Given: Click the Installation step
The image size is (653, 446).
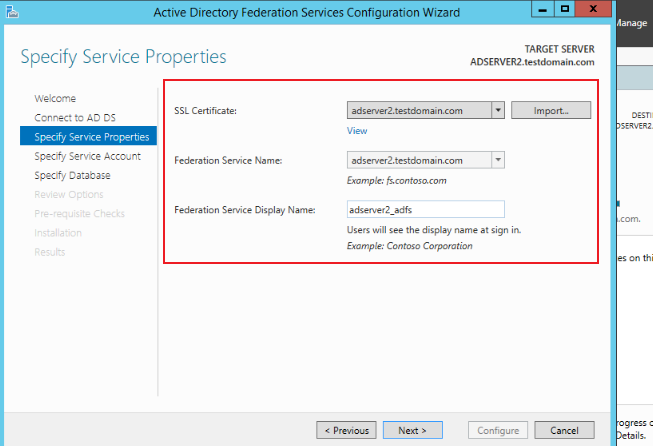Looking at the screenshot, I should (58, 233).
